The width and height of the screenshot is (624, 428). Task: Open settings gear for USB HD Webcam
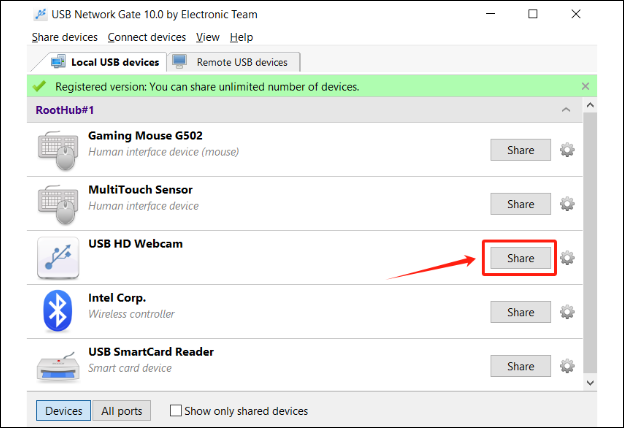pos(567,258)
